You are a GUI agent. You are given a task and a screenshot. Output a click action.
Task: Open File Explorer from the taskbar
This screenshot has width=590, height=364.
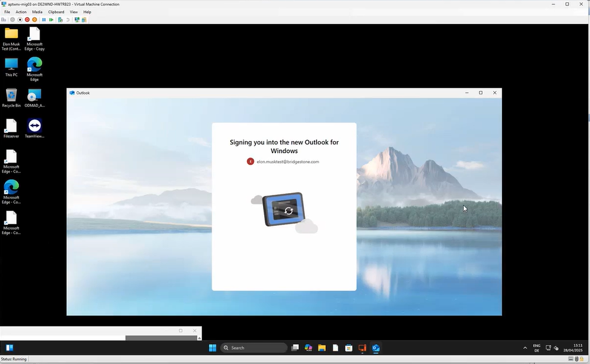click(x=322, y=348)
